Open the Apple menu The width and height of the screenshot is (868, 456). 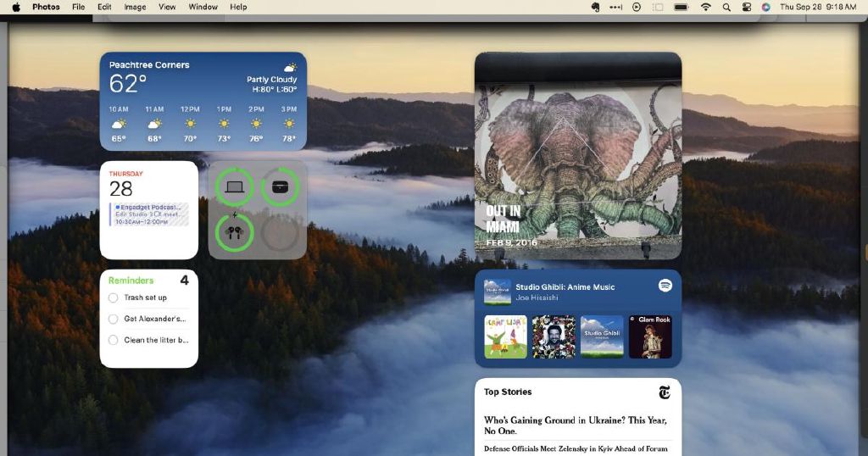pos(16,7)
